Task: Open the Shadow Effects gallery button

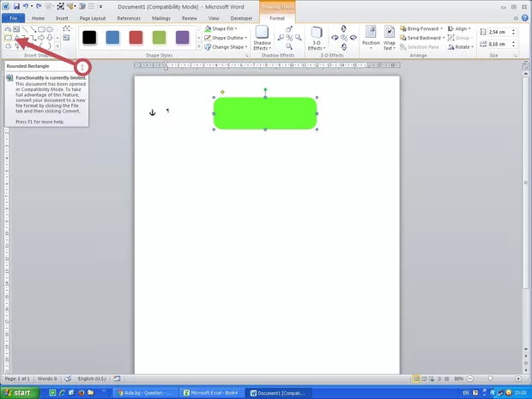Action: 262,38
